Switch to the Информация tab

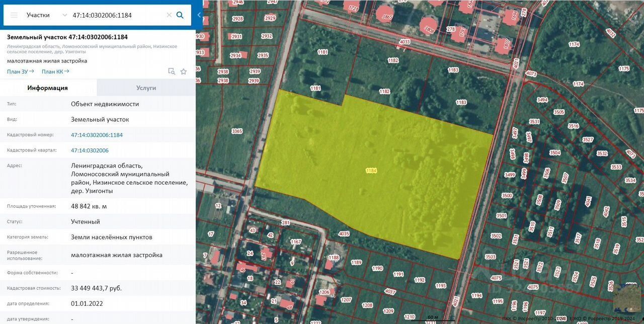48,88
